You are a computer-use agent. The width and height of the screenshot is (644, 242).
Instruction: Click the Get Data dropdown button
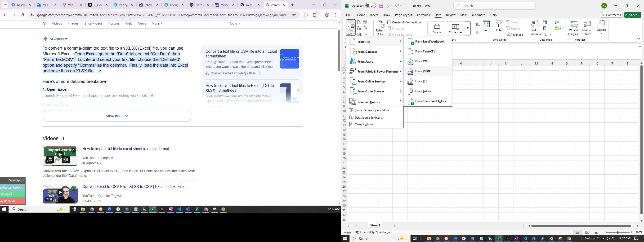[350, 28]
